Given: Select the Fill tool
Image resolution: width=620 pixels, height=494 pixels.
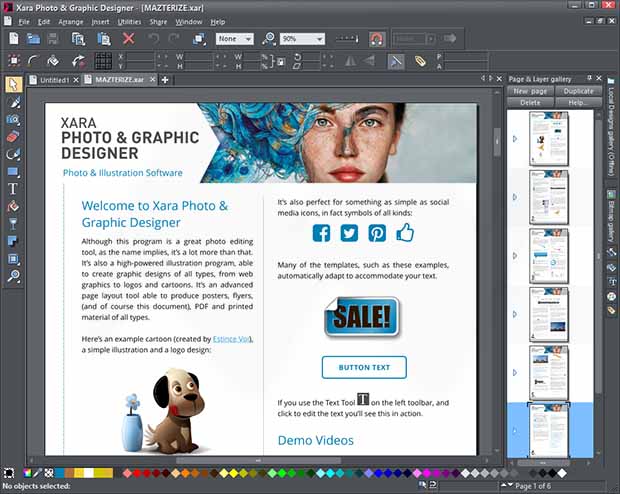Looking at the screenshot, I should click(x=13, y=206).
